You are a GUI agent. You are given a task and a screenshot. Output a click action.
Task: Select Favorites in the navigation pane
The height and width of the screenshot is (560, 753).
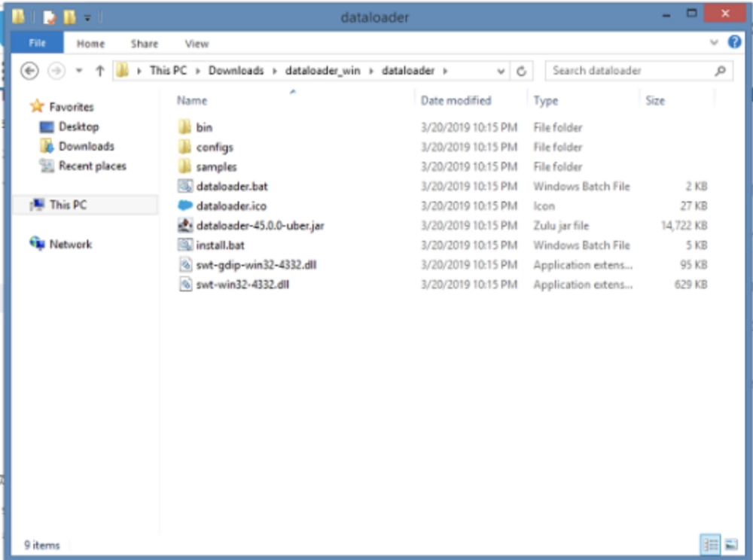71,107
